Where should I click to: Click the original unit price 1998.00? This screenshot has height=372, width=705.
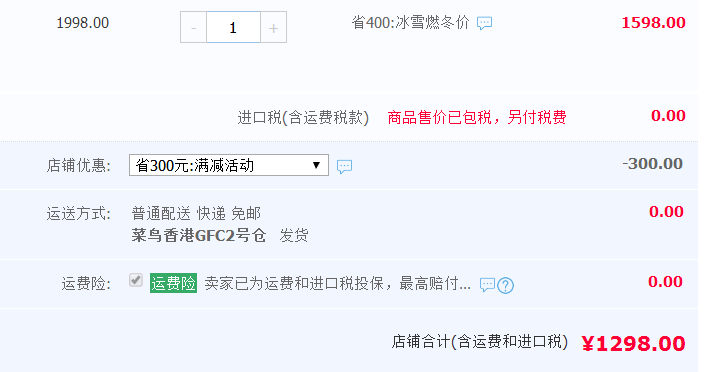pyautogui.click(x=83, y=23)
